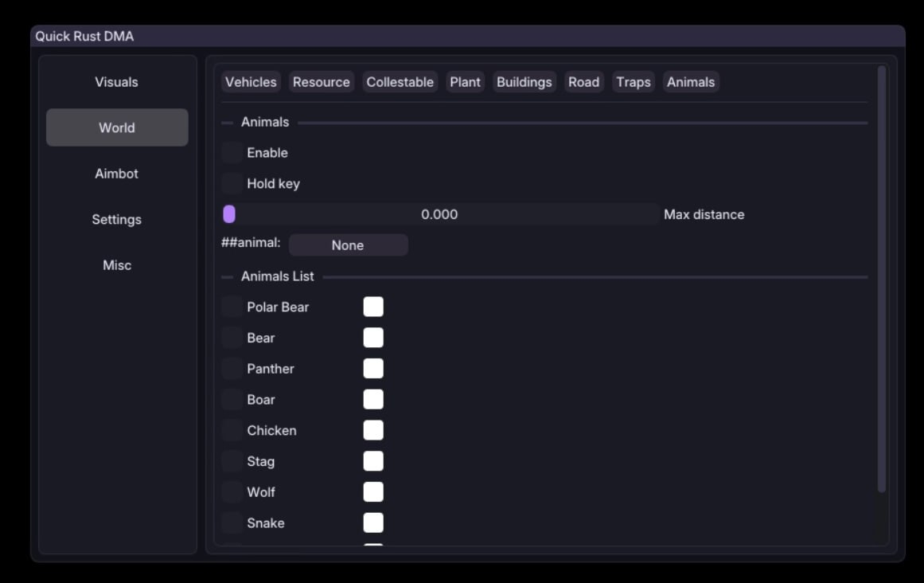Select the Vehicles category tab
Viewport: 924px width, 583px height.
[x=251, y=82]
